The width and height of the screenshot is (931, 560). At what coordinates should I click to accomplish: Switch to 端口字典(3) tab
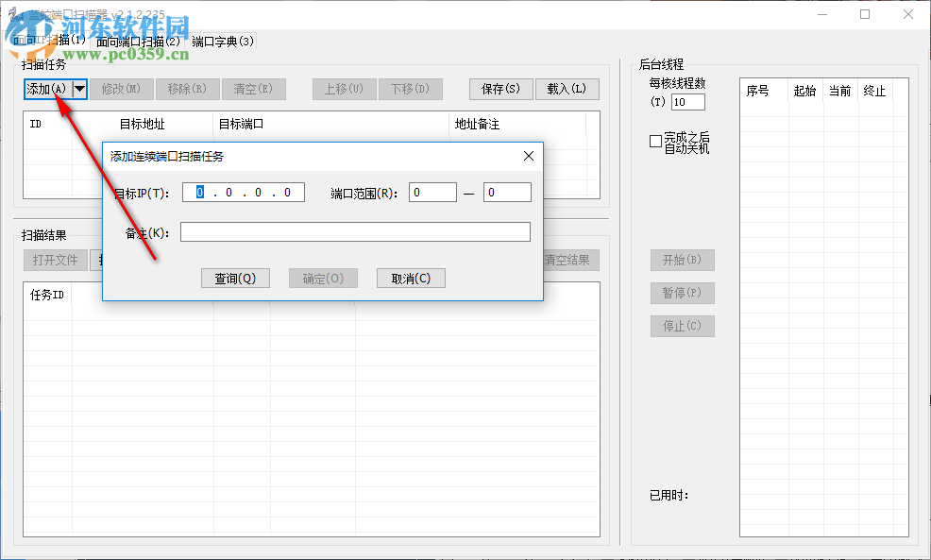click(x=223, y=42)
